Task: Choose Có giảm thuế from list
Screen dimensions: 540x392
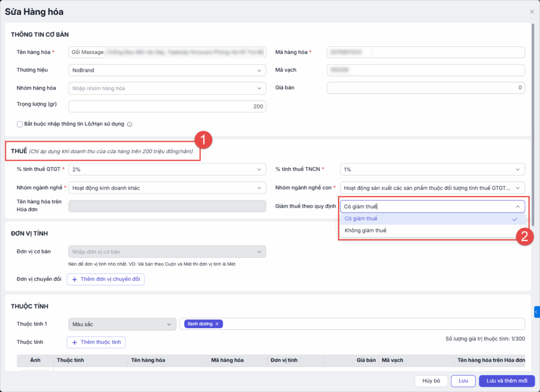Action: point(361,219)
